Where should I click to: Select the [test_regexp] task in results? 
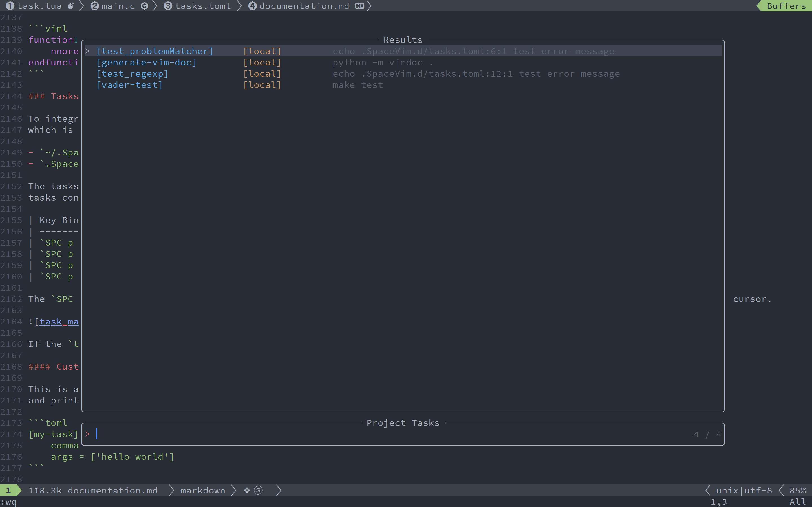132,74
